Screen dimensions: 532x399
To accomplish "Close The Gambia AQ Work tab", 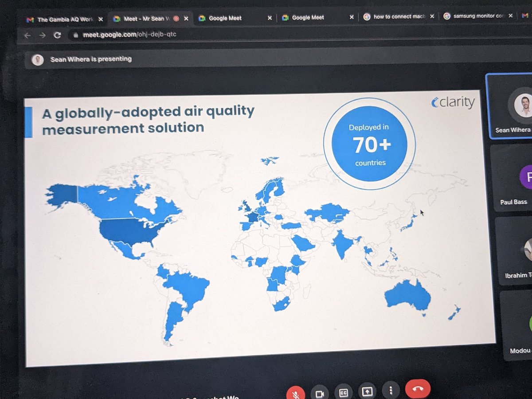I will click(101, 20).
